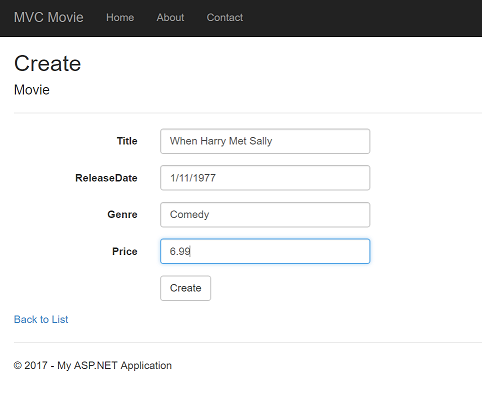Click the Price field label
Screen dimensions: 482x402
125,251
